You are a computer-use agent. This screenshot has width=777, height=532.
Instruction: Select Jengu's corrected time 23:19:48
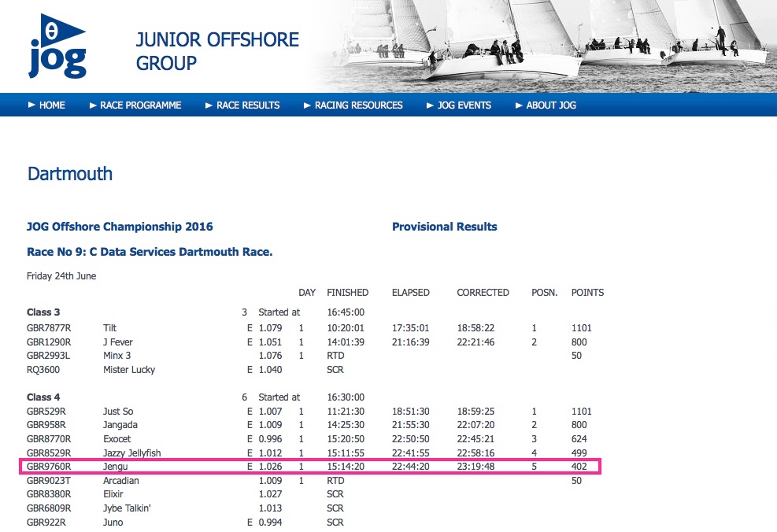coord(475,466)
